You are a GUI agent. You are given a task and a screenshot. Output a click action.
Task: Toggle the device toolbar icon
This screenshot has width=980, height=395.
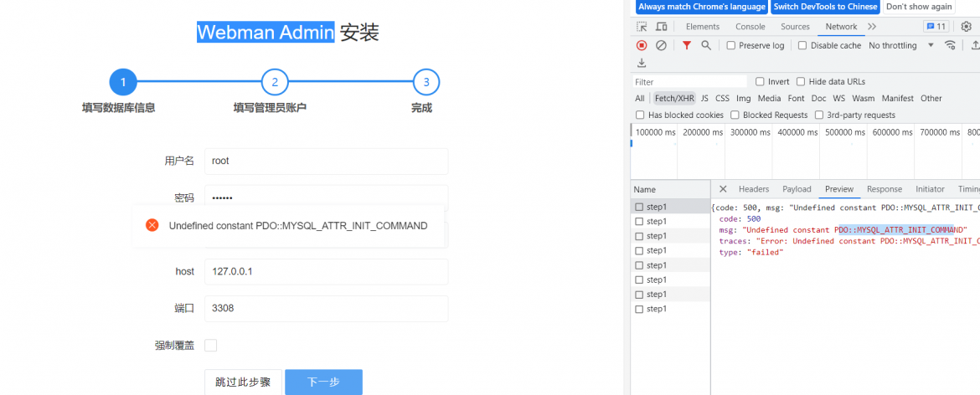[661, 26]
